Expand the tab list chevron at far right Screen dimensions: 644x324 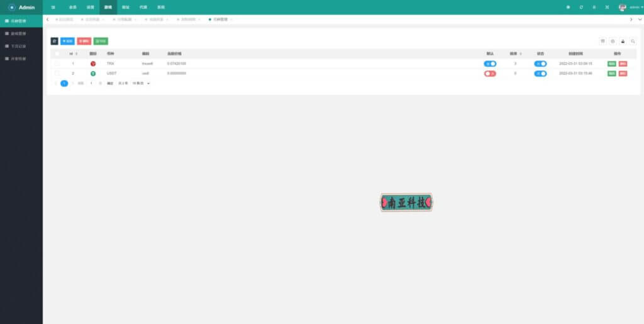[x=640, y=20]
